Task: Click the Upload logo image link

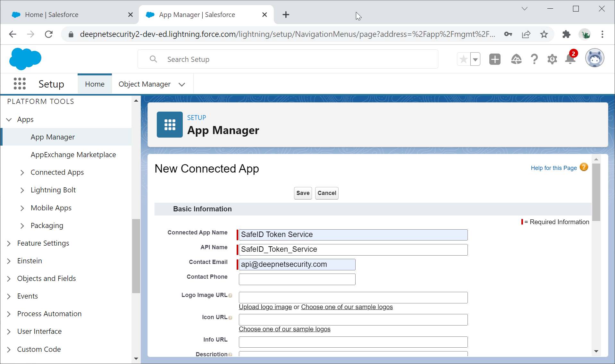Action: pyautogui.click(x=265, y=307)
